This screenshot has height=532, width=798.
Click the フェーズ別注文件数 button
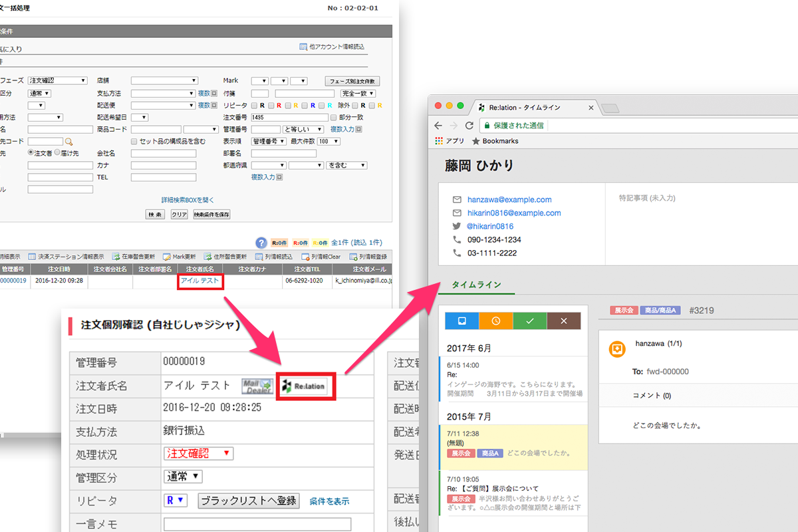[352, 80]
